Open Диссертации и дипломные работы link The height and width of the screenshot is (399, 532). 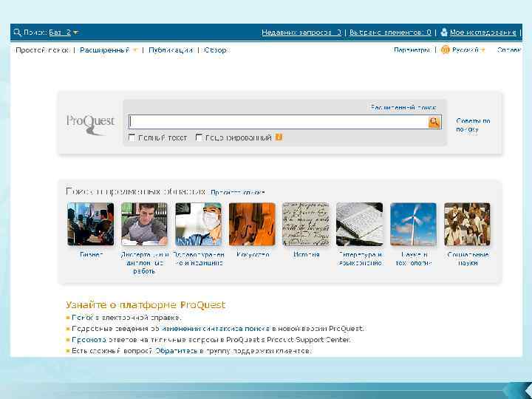[x=145, y=262]
